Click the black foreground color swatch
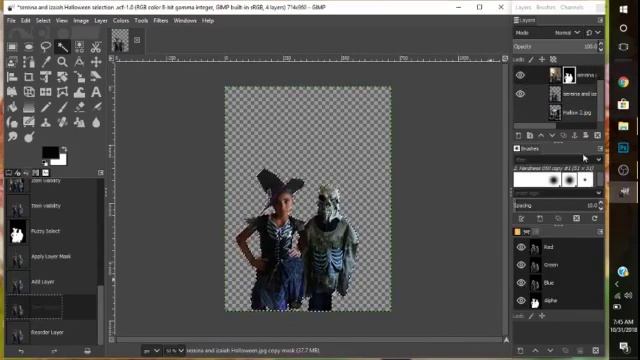 pos(49,152)
